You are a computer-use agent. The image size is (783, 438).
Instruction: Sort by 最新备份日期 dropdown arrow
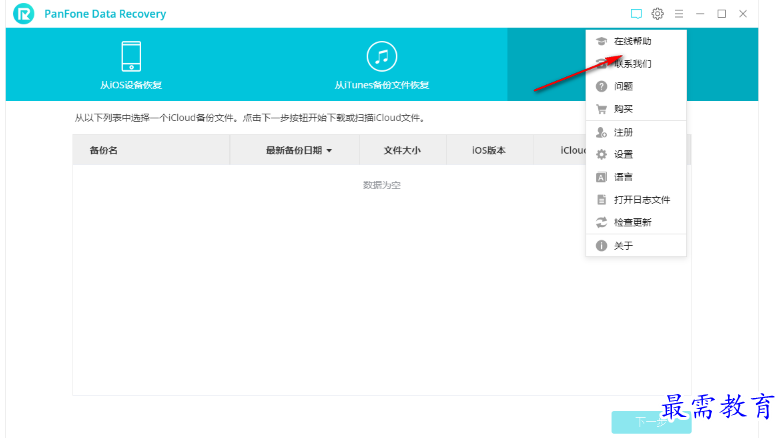(329, 151)
